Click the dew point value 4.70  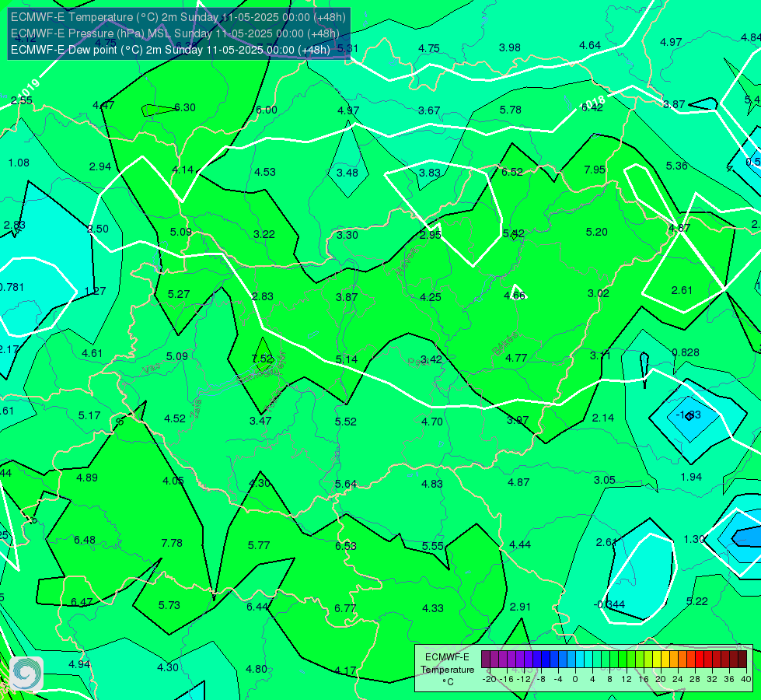432,422
